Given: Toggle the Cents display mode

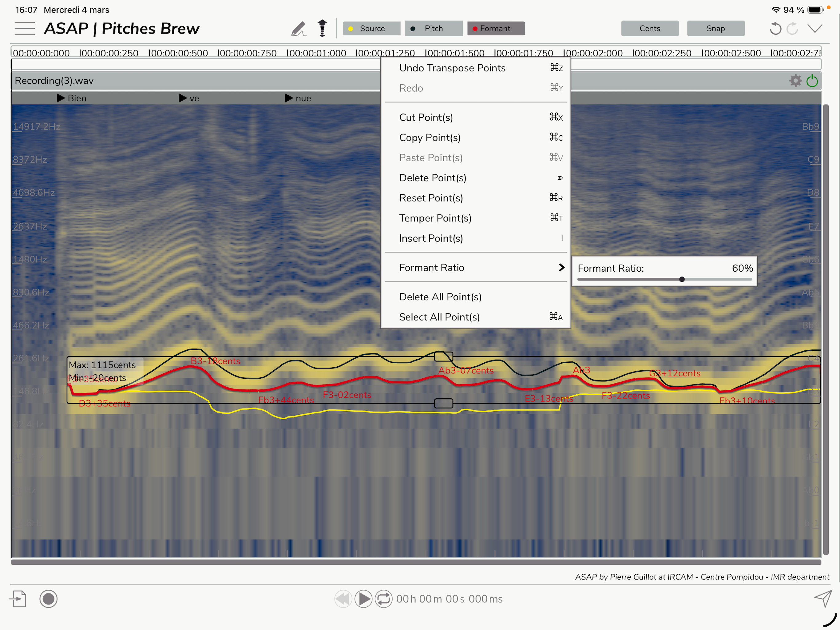Looking at the screenshot, I should tap(650, 29).
